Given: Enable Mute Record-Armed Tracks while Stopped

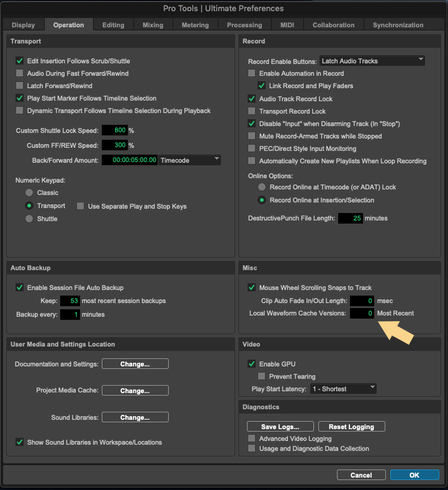Looking at the screenshot, I should [252, 136].
